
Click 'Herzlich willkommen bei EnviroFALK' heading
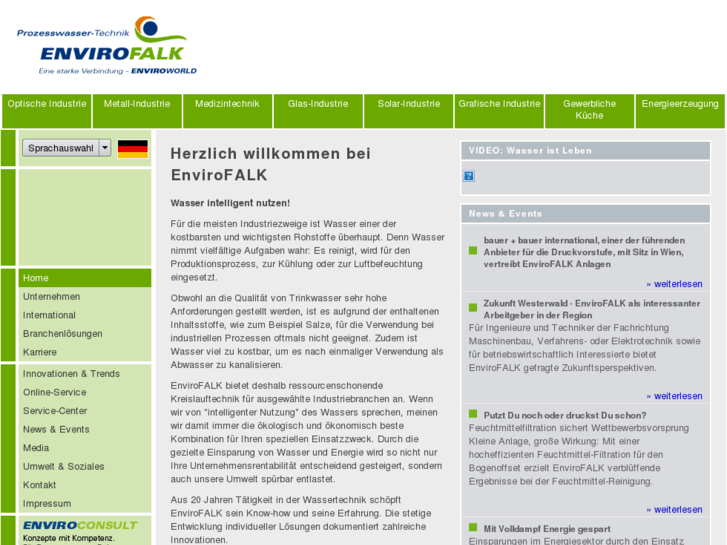click(271, 164)
